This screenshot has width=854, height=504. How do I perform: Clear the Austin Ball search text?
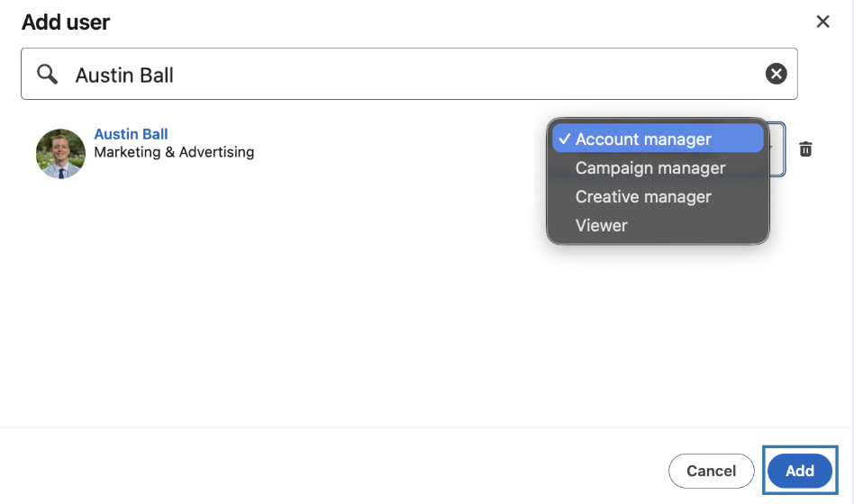(x=776, y=74)
